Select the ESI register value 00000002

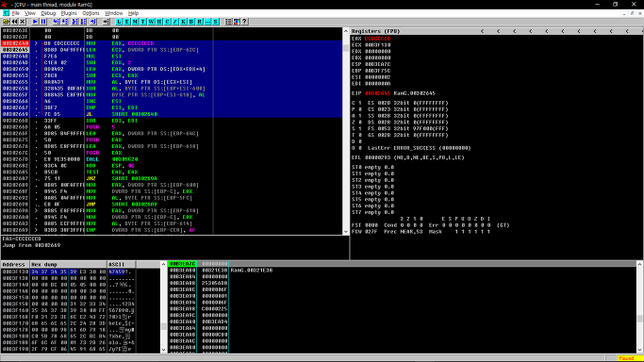pos(377,77)
